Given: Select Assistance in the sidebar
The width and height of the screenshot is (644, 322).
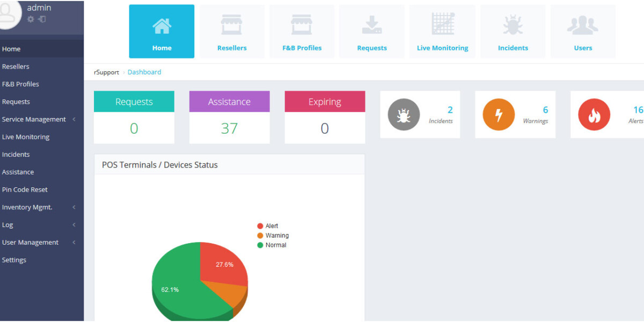Looking at the screenshot, I should 18,172.
